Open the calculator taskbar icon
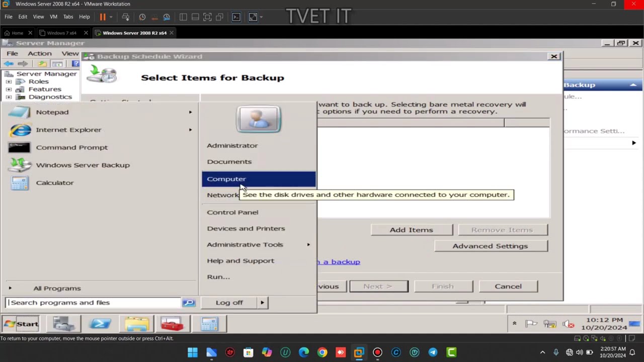Viewport: 644px width, 362px height. click(x=209, y=324)
